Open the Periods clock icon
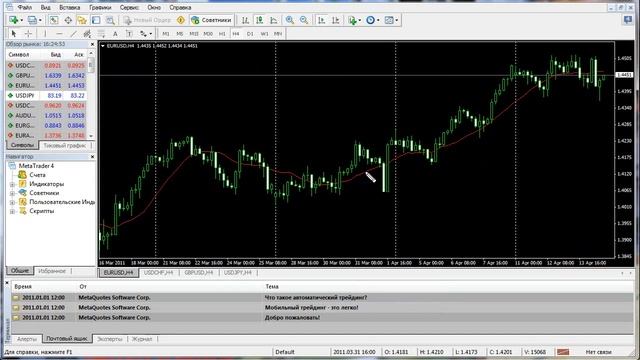The image size is (640, 360). pos(370,20)
